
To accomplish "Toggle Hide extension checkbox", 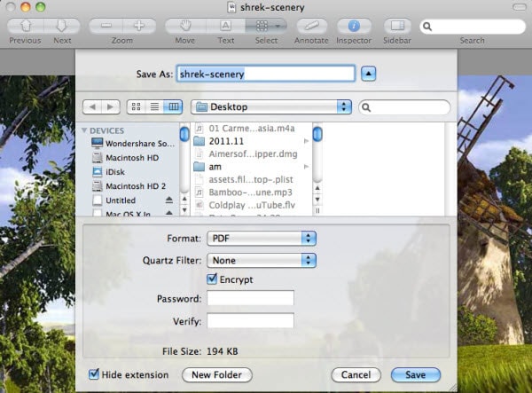I will tap(94, 374).
